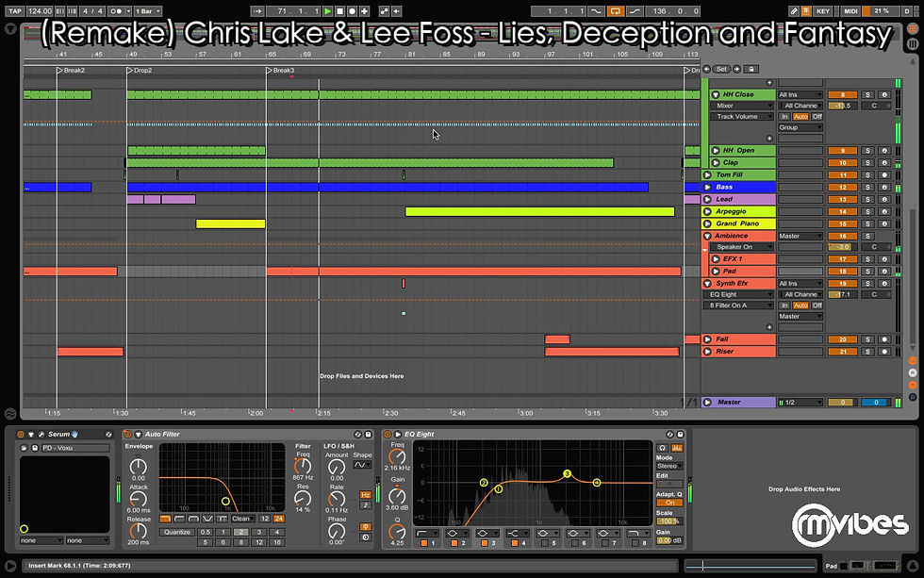The height and width of the screenshot is (578, 924).
Task: Click the back to arrangement arrow icon
Action: point(397,10)
